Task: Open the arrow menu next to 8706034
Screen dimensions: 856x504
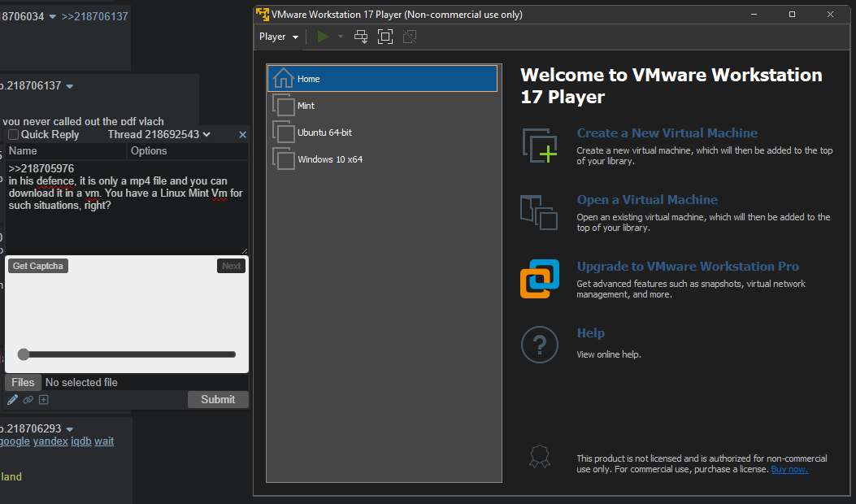Action: pyautogui.click(x=52, y=17)
